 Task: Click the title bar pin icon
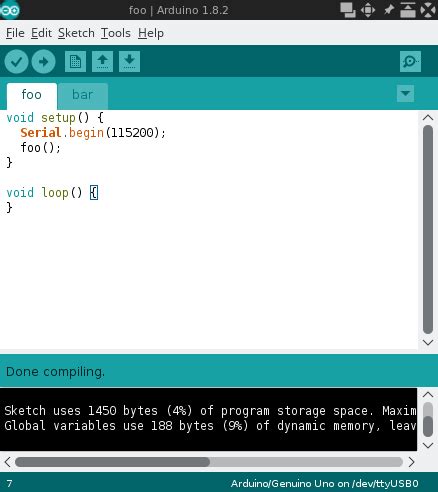coord(389,10)
